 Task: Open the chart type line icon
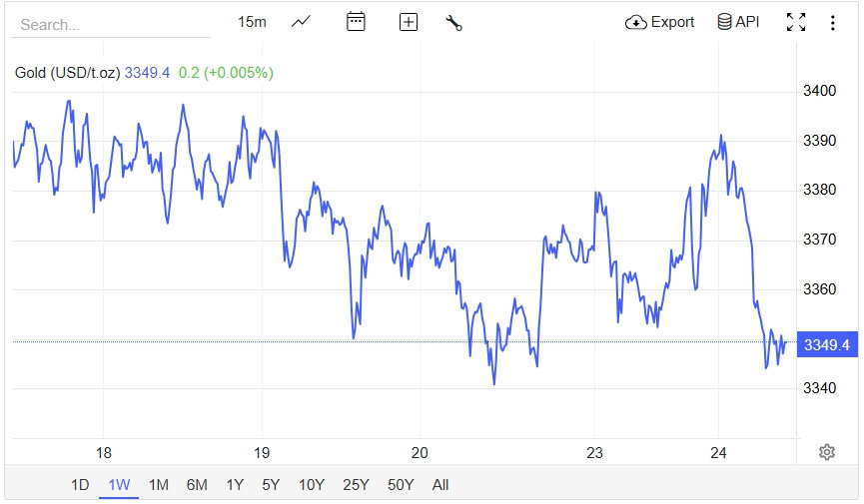[301, 22]
